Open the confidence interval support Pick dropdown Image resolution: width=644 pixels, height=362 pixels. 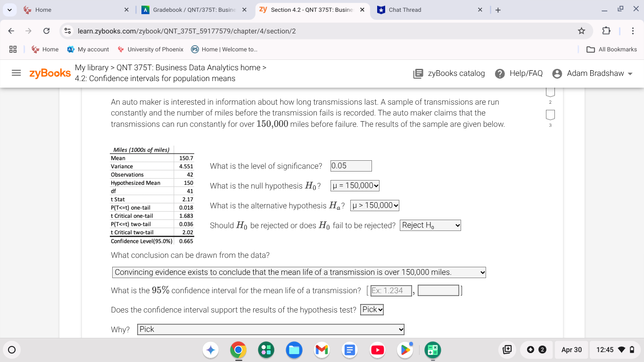point(372,310)
